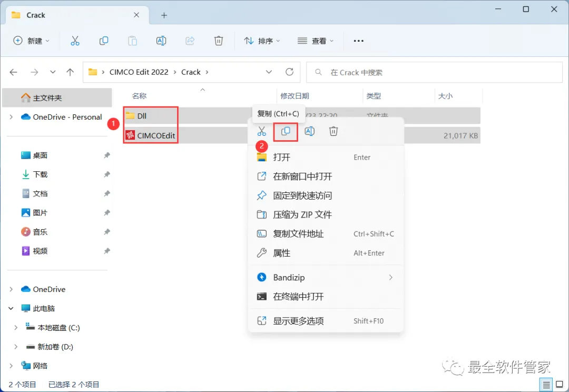Go forward with the right arrow

tap(34, 72)
